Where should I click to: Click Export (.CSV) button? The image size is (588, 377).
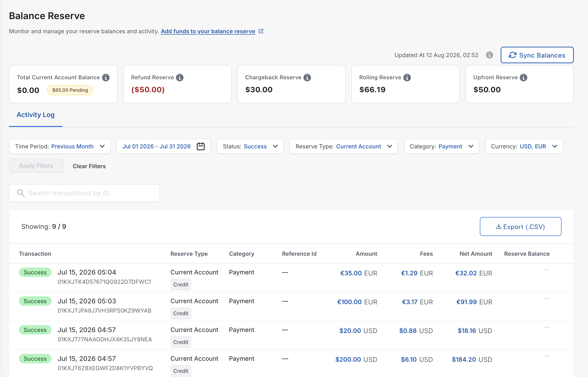coord(520,226)
